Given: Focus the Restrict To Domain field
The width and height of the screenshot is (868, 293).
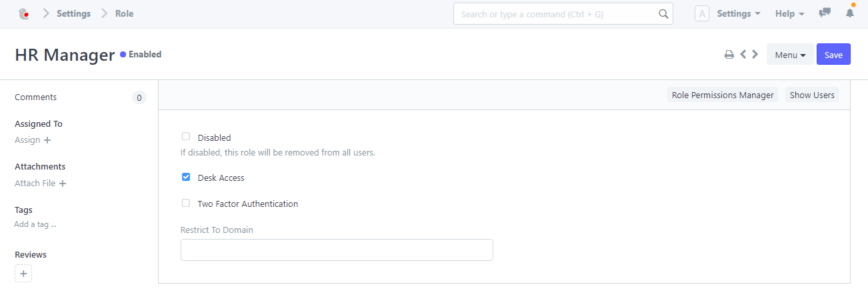Looking at the screenshot, I should [337, 250].
